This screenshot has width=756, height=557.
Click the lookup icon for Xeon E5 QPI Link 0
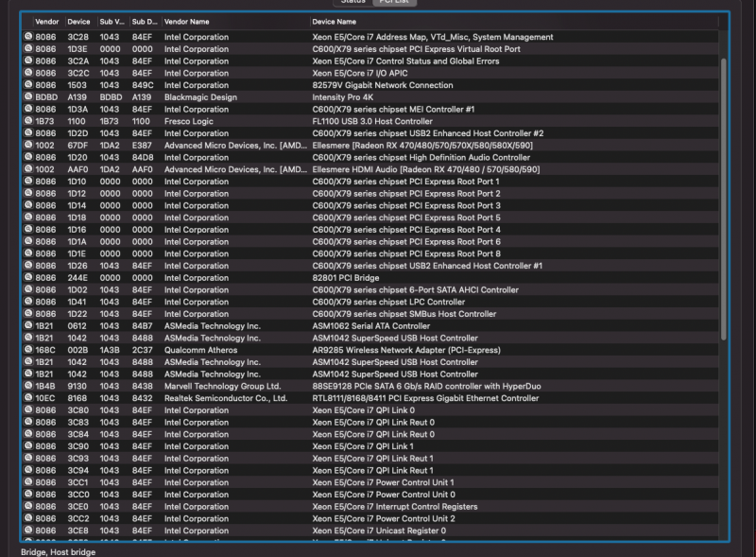[28, 409]
